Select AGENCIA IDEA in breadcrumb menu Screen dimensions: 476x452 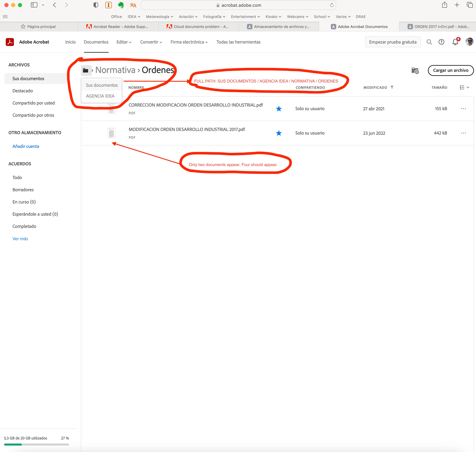(100, 96)
